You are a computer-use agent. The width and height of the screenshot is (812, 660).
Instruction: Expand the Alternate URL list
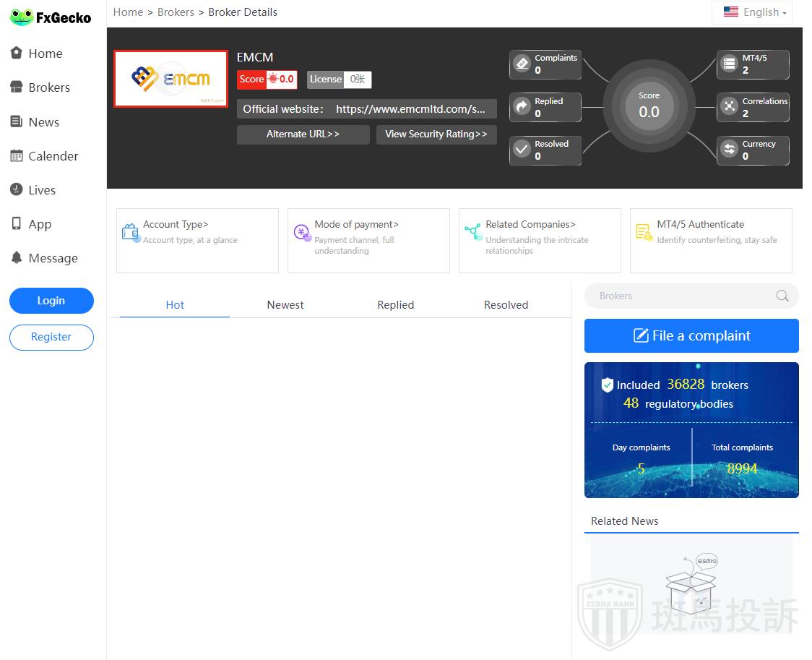[x=303, y=134]
